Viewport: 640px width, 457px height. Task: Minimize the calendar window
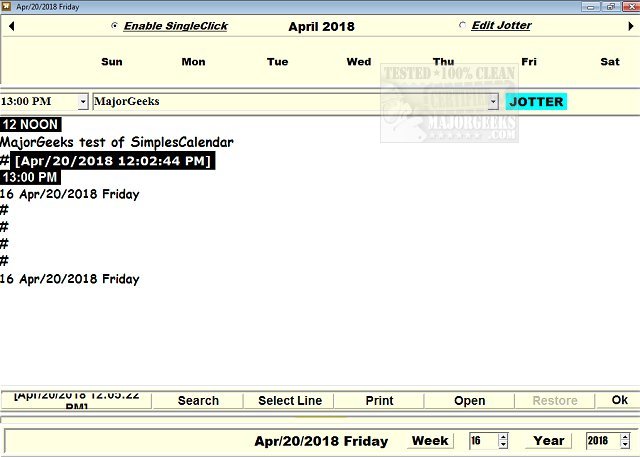click(591, 7)
